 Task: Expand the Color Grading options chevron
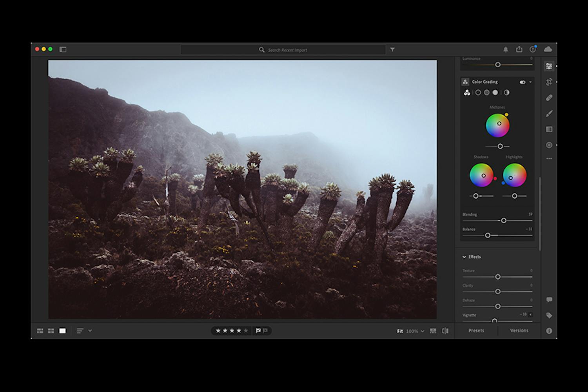point(531,82)
